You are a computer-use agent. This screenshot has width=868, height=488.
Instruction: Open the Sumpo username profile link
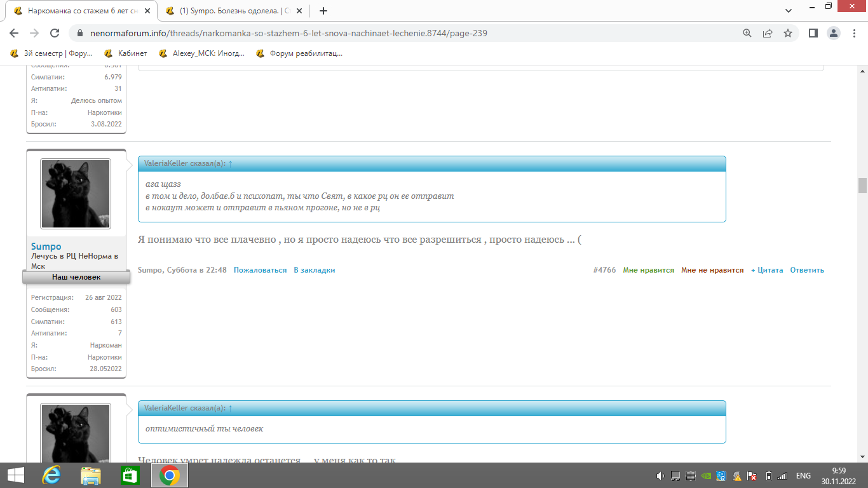pos(46,247)
